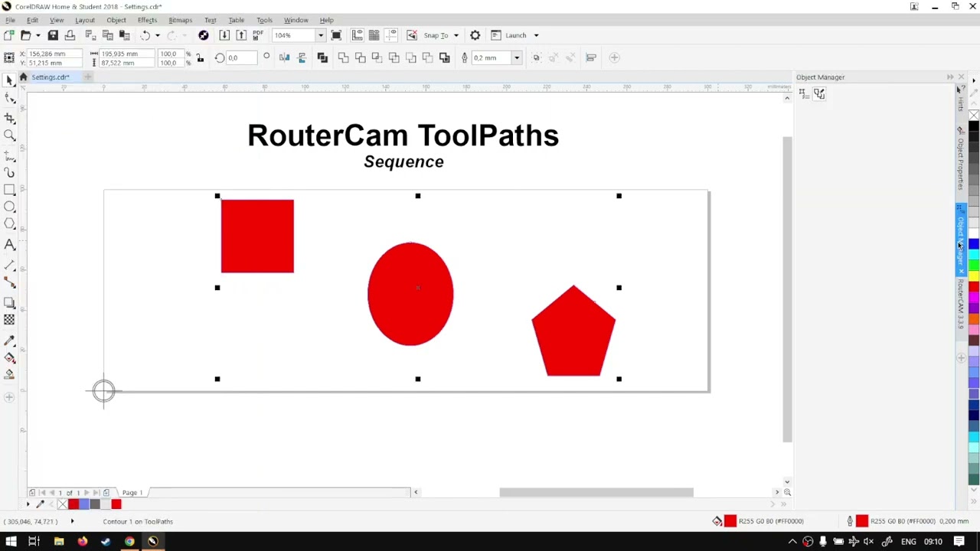
Task: Click the Print icon
Action: (70, 35)
